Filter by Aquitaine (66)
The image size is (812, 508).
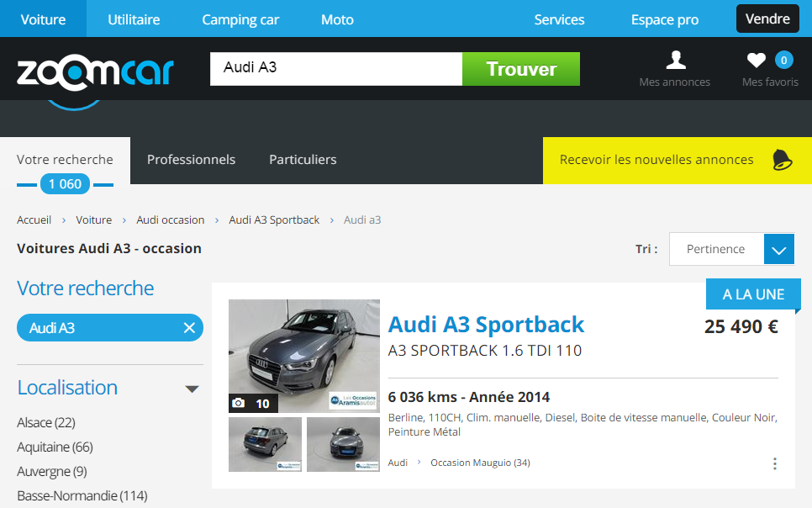[55, 447]
